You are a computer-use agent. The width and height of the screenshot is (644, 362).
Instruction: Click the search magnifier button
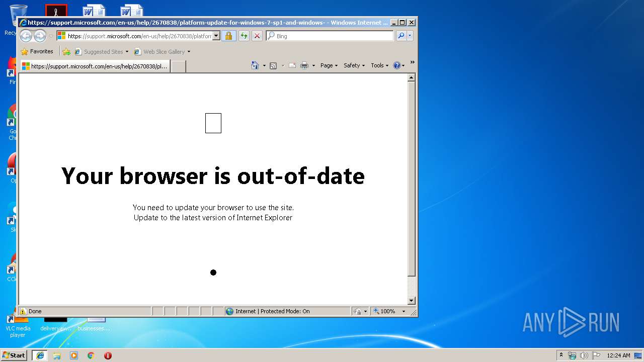click(401, 36)
